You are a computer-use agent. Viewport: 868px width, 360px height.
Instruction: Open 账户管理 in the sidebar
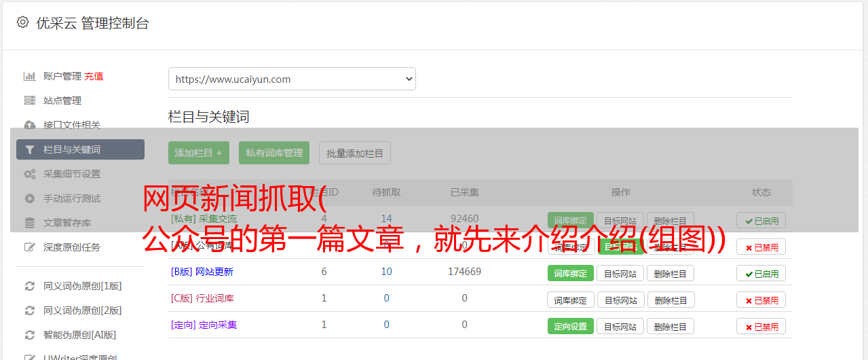pos(62,76)
